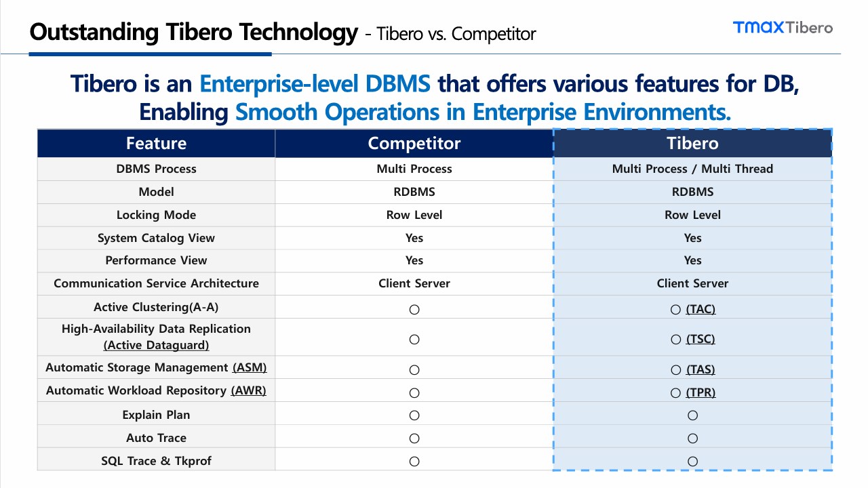Click 'Row Level' in the Tibero column
868x488 pixels.
(692, 215)
